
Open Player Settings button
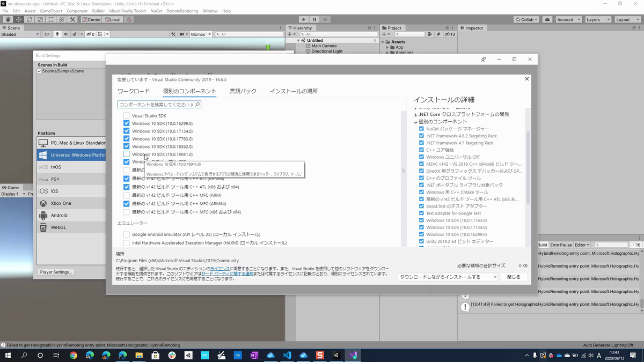click(x=56, y=272)
